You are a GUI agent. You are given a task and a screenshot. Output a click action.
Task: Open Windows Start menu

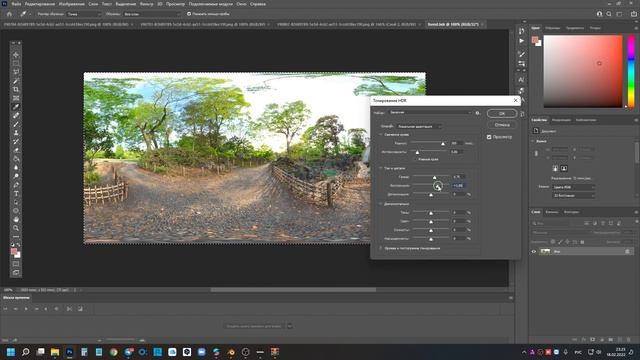point(11,352)
